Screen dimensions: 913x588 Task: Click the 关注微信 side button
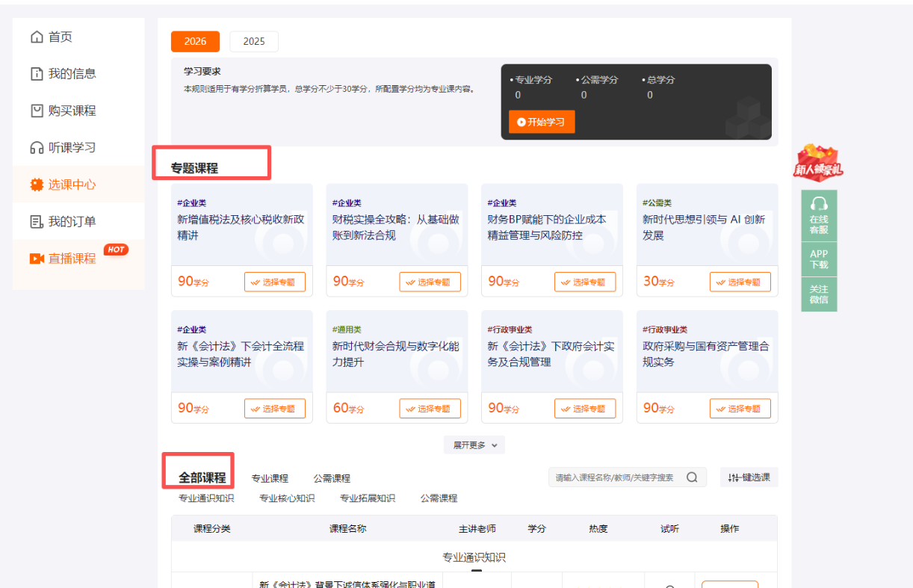[x=819, y=294]
